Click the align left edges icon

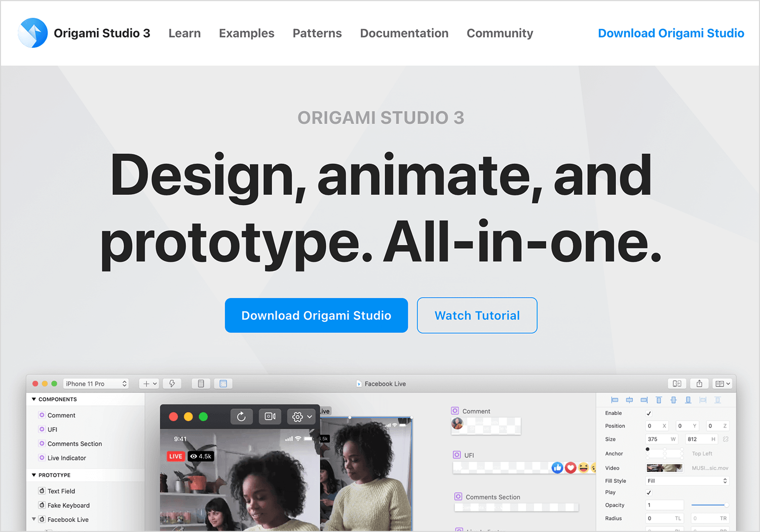(615, 400)
